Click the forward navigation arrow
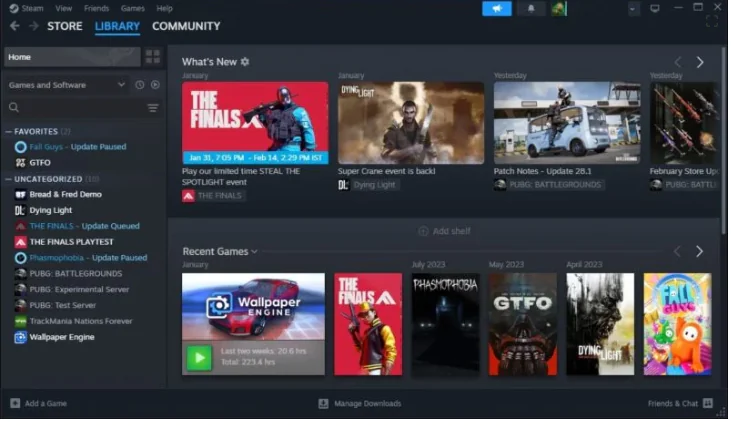 click(34, 26)
